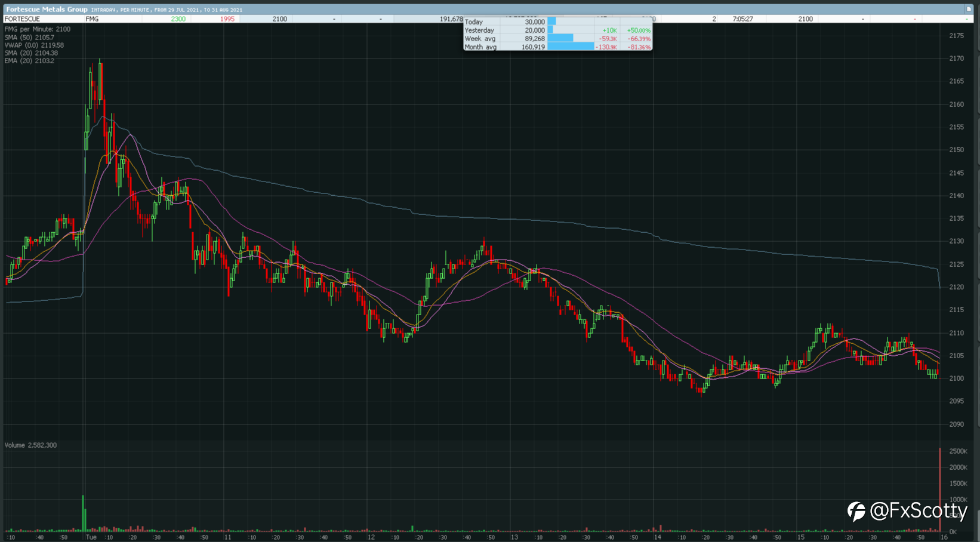Click the tall green opening volume bar
The image size is (980, 542).
coord(83,513)
